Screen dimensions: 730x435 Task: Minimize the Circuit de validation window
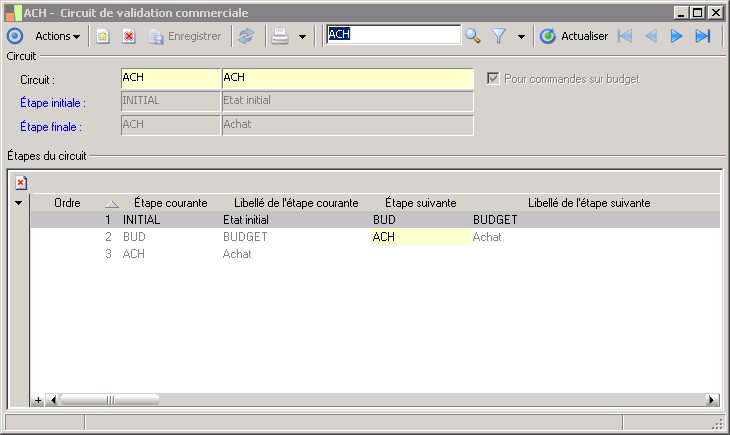coord(681,13)
